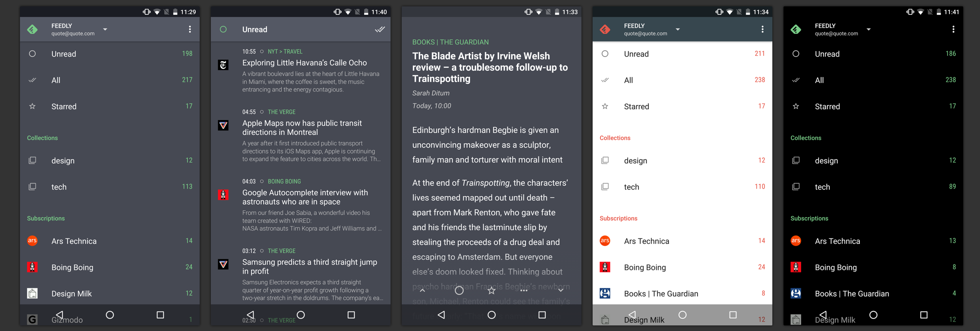The height and width of the screenshot is (331, 980).
Task: Expand account dropdown on white-themed header
Action: [678, 29]
